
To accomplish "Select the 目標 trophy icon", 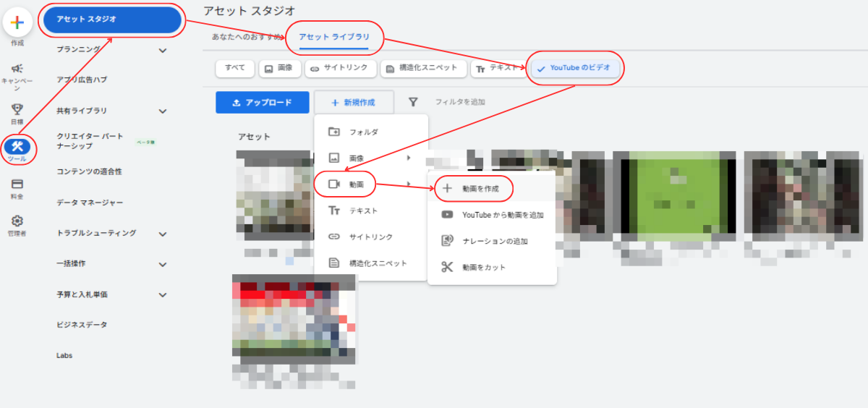I will click(x=17, y=109).
